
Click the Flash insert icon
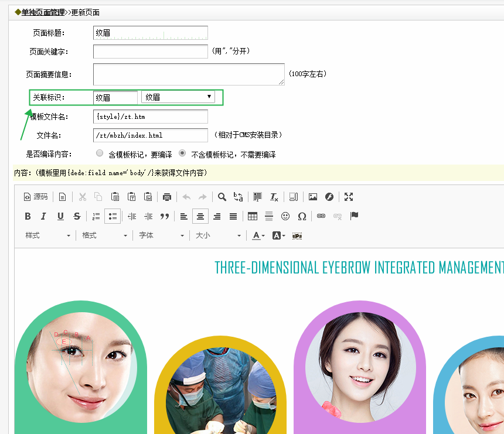(x=329, y=197)
